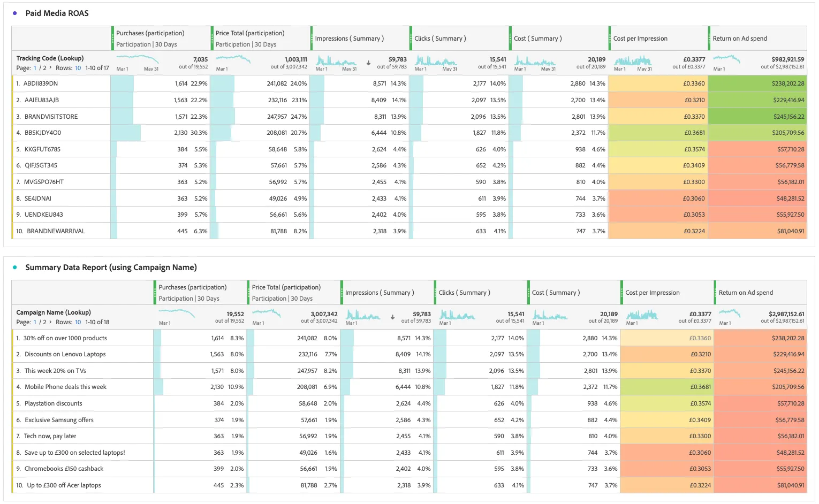Select Purchases (participation) header in Paid Media ROAS
The height and width of the screenshot is (504, 819).
tap(162, 39)
